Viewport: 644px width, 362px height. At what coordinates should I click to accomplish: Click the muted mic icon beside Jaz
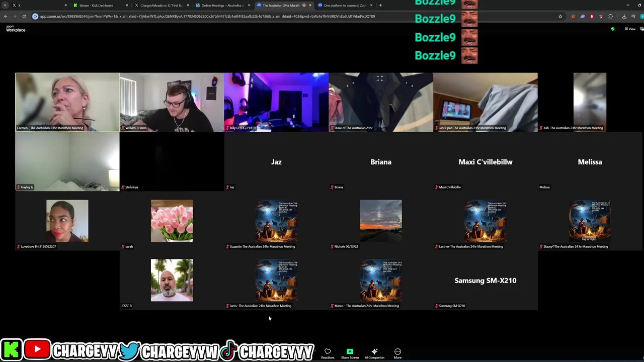228,187
